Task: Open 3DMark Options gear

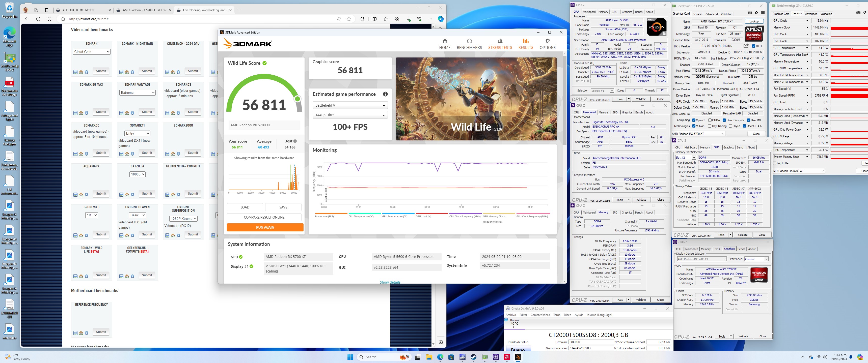Action: coord(547,44)
